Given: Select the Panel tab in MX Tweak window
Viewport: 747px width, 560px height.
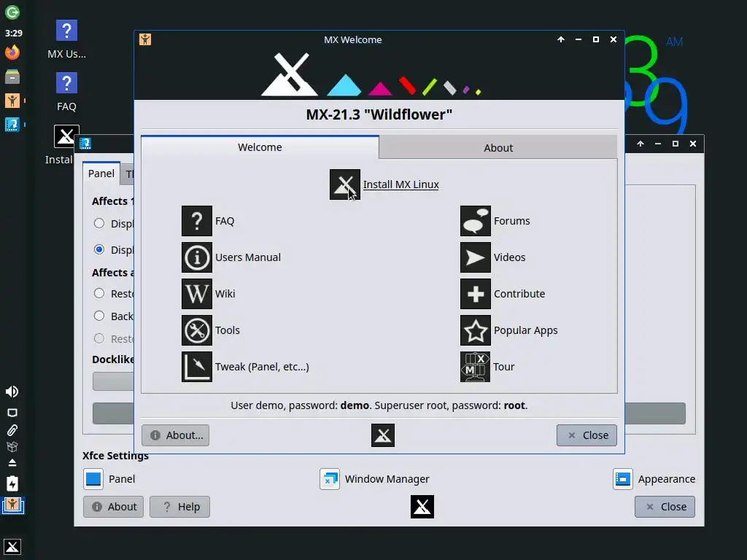Looking at the screenshot, I should coord(101,174).
